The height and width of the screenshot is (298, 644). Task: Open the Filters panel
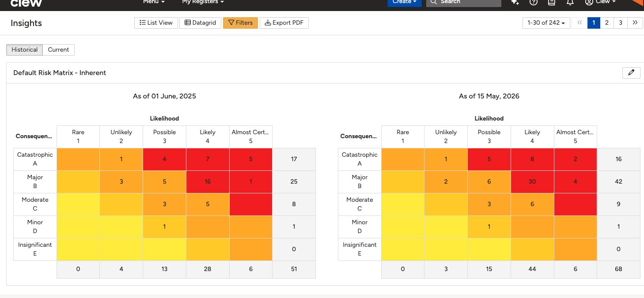(240, 23)
